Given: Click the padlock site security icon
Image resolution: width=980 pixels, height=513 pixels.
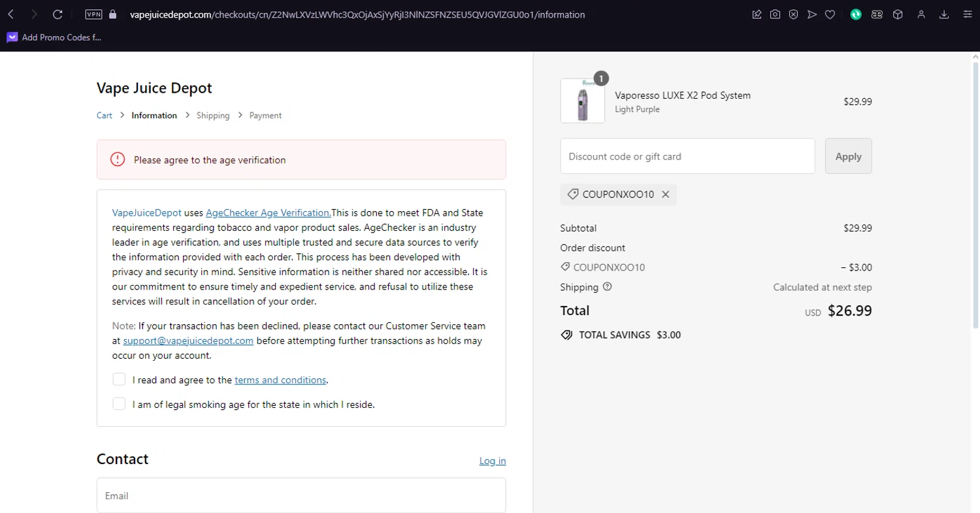Looking at the screenshot, I should [x=112, y=14].
